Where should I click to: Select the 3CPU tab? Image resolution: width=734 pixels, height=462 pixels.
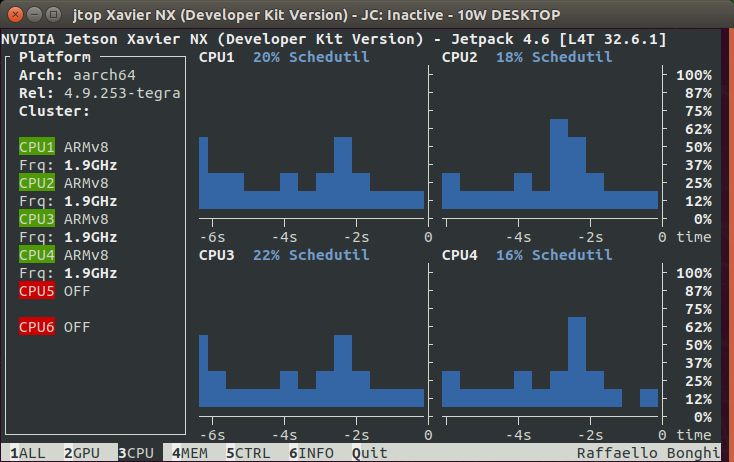point(136,453)
